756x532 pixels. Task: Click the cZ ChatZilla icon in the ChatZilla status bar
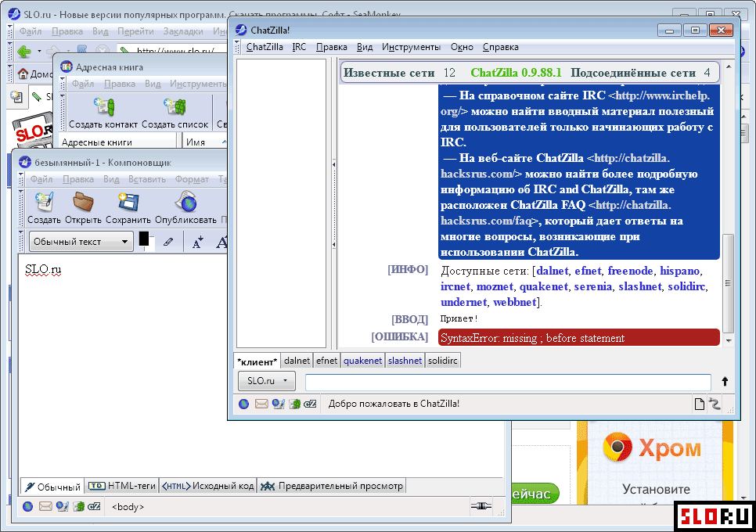[x=310, y=404]
